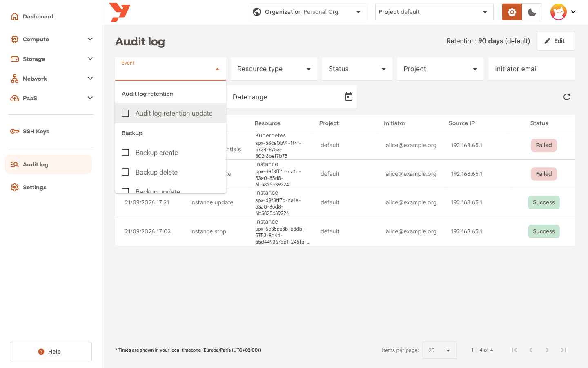Expand the Network sidebar section
The width and height of the screenshot is (588, 368).
[x=51, y=79]
